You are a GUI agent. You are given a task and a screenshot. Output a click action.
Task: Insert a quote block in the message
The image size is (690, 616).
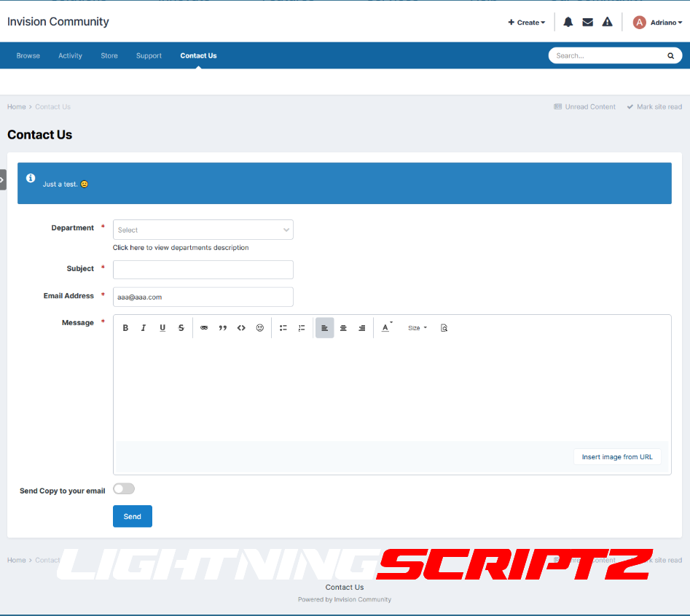click(x=223, y=328)
